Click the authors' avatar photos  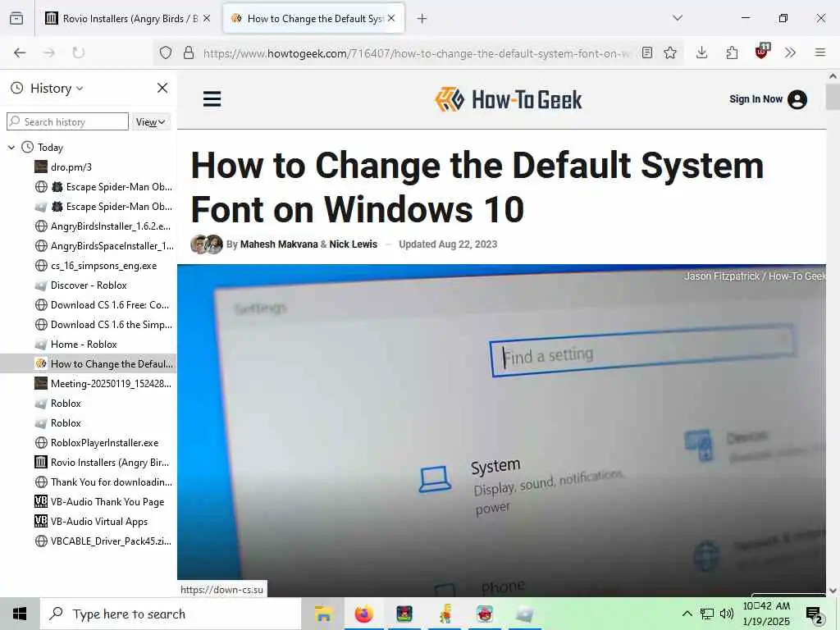click(207, 244)
